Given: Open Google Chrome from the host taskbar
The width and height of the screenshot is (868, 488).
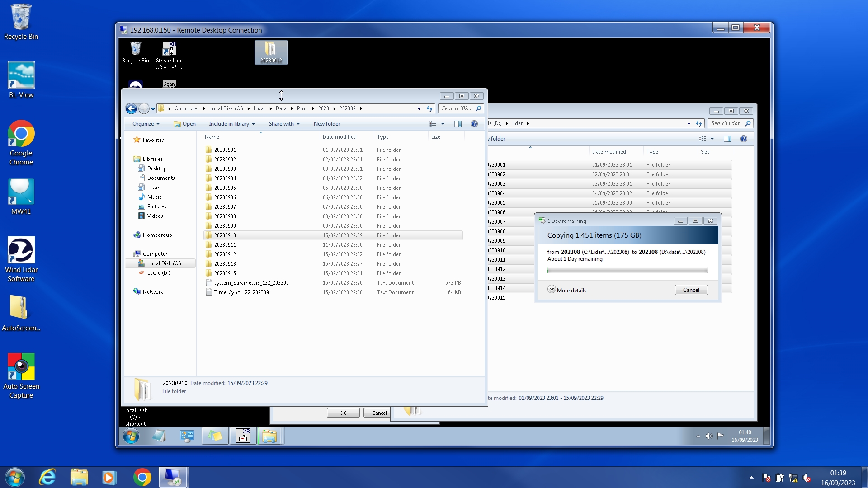Looking at the screenshot, I should 142,477.
